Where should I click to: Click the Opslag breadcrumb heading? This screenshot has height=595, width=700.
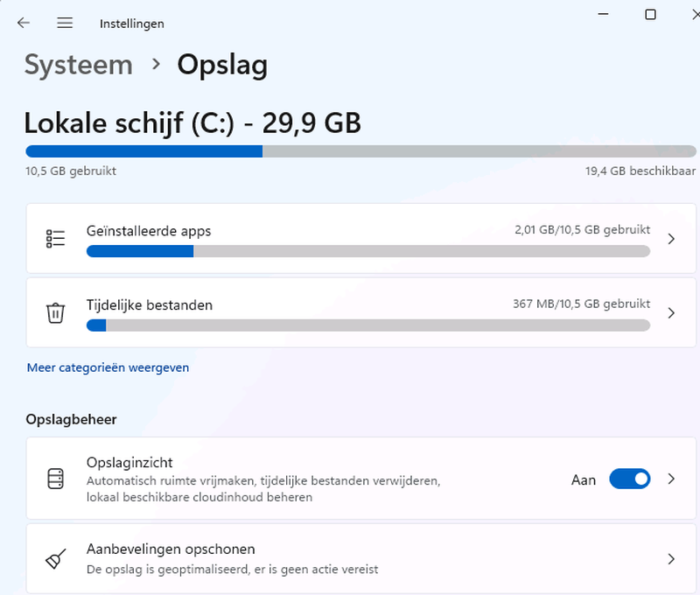[223, 66]
